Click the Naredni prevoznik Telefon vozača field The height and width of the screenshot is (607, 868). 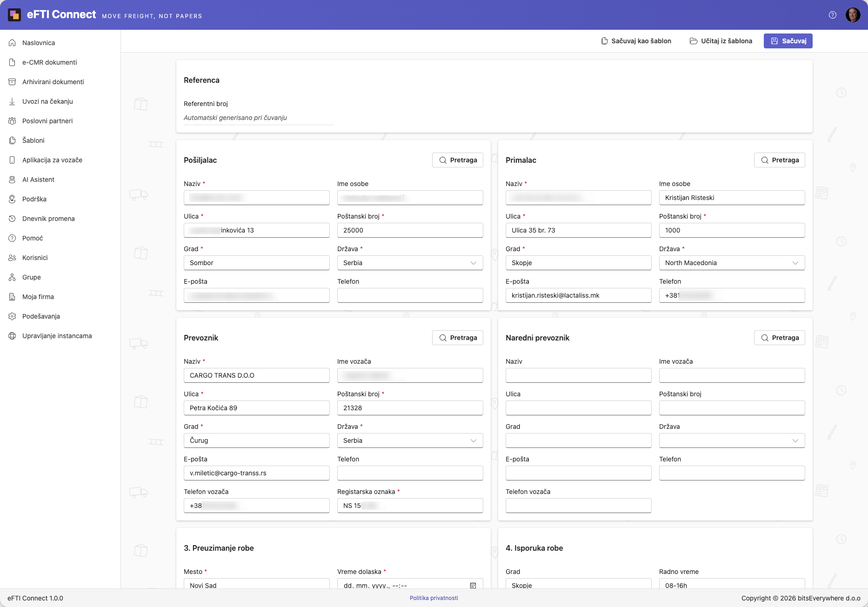(579, 506)
